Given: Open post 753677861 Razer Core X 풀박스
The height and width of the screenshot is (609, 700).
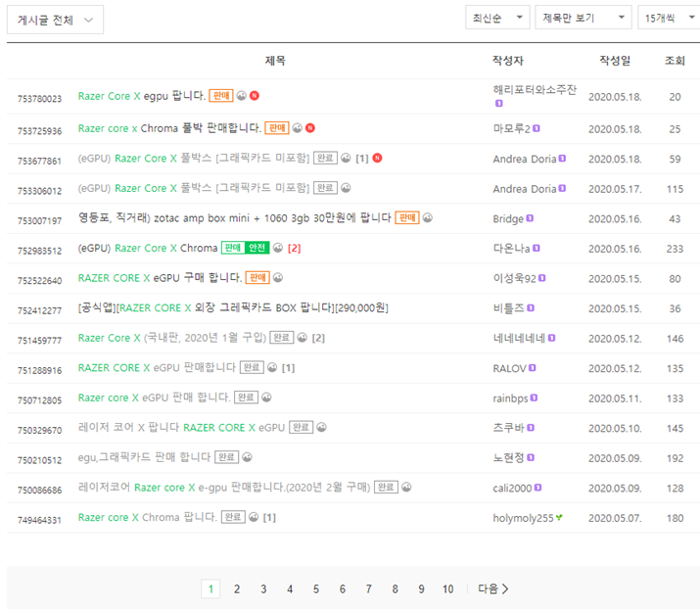Looking at the screenshot, I should point(194,158).
